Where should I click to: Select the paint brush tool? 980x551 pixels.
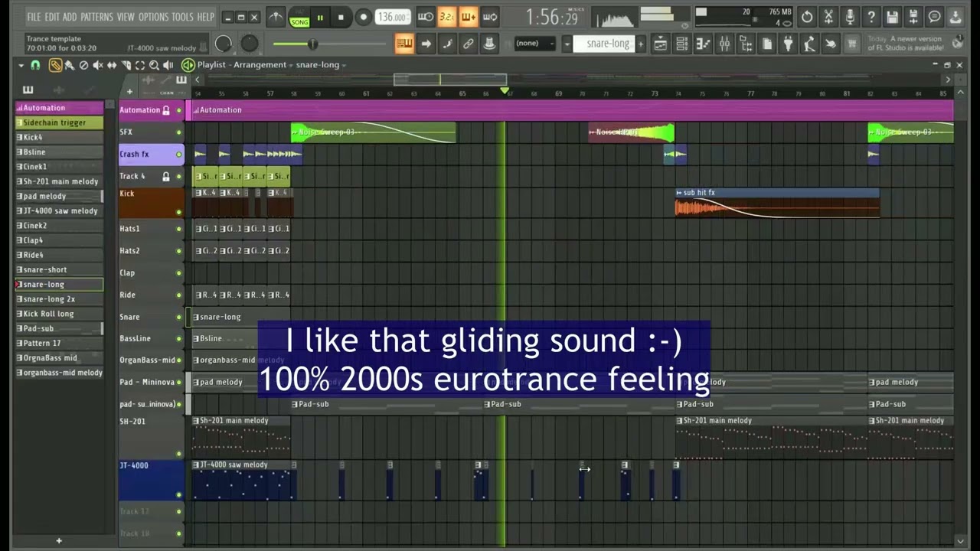[70, 65]
